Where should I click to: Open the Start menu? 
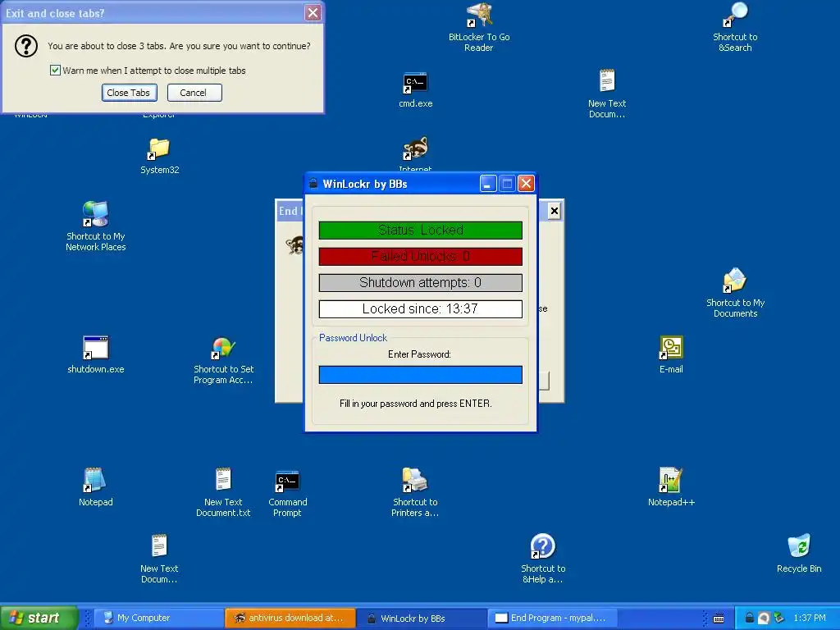click(x=39, y=618)
